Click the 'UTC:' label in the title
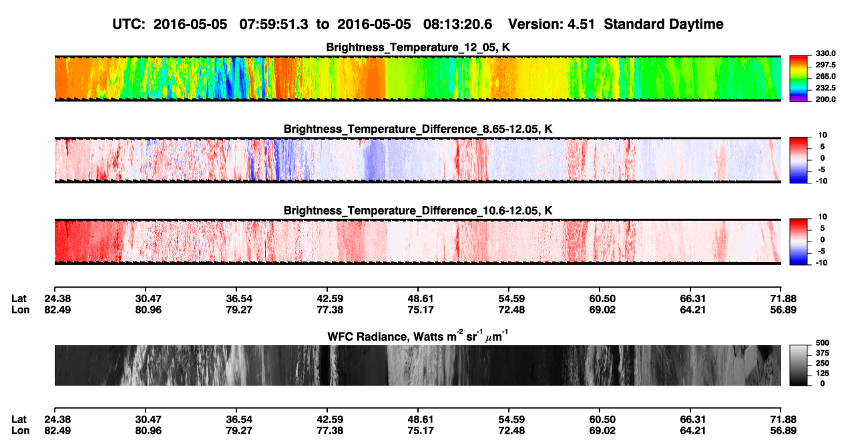 (131, 24)
